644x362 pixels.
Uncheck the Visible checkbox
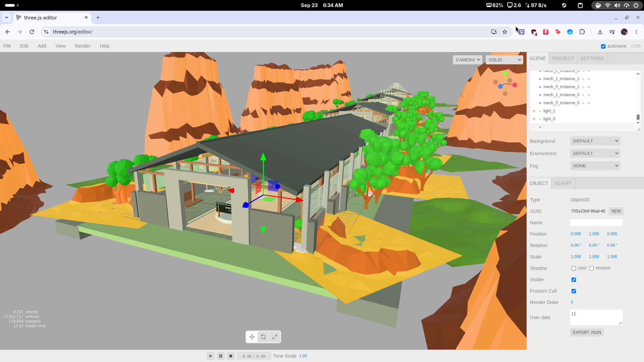tap(574, 280)
